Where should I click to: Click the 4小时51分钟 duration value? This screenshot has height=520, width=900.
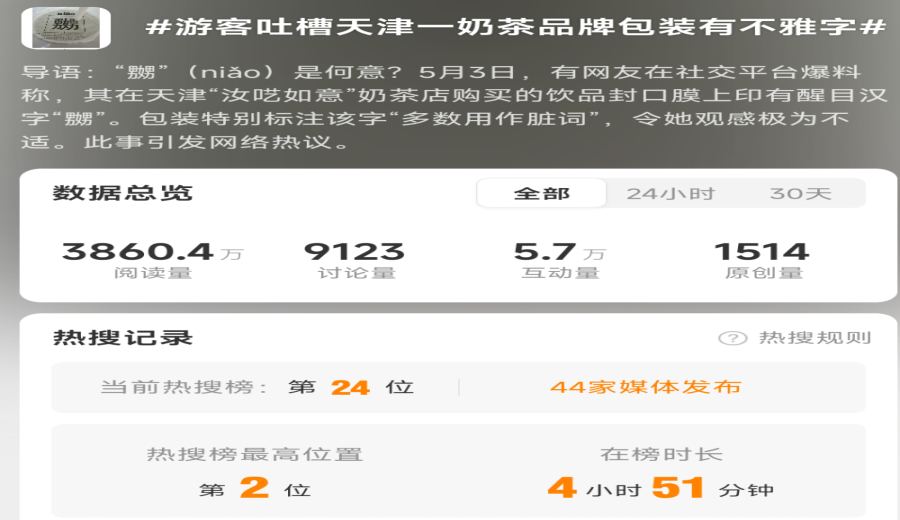click(x=661, y=488)
